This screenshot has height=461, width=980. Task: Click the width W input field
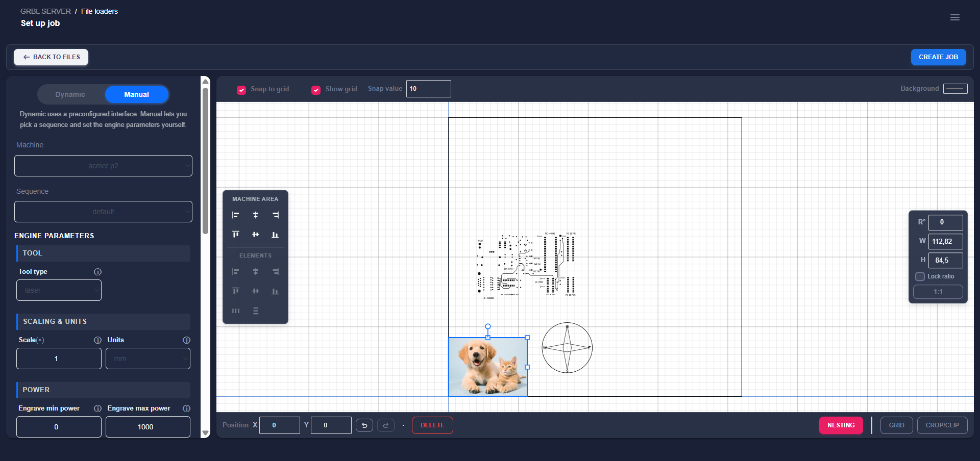tap(946, 241)
